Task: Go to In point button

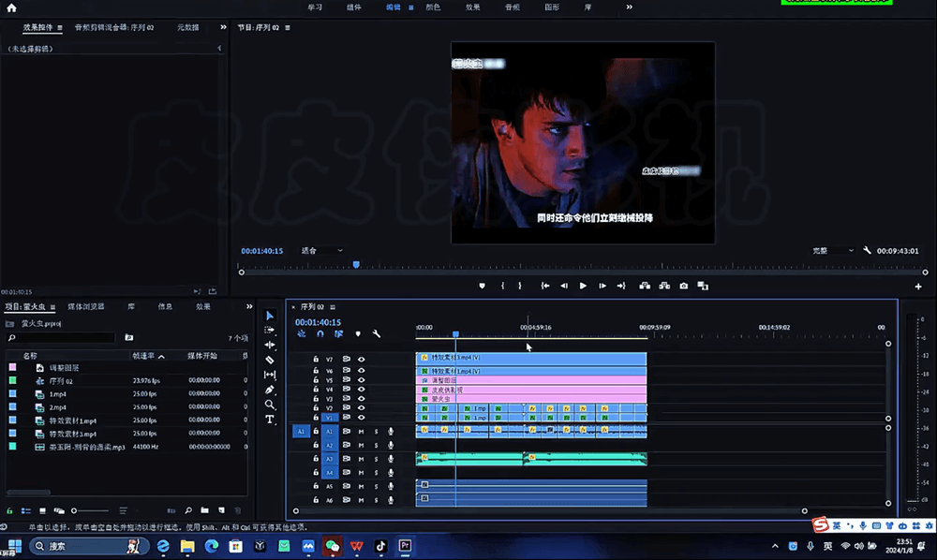Action: tap(545, 286)
